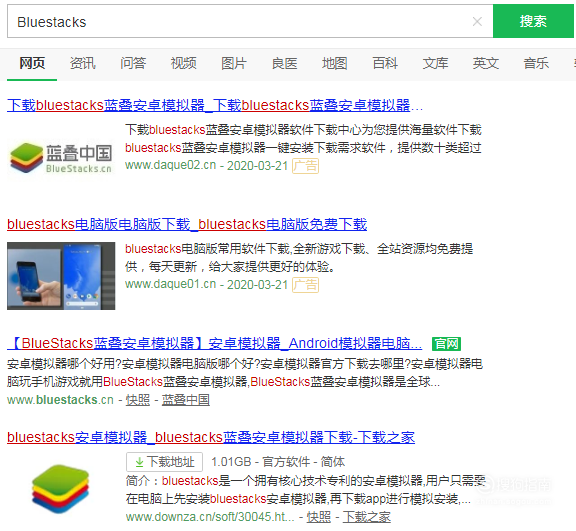The height and width of the screenshot is (531, 576).
Task: Click the 简介 description of the downza result
Action: click(x=306, y=490)
